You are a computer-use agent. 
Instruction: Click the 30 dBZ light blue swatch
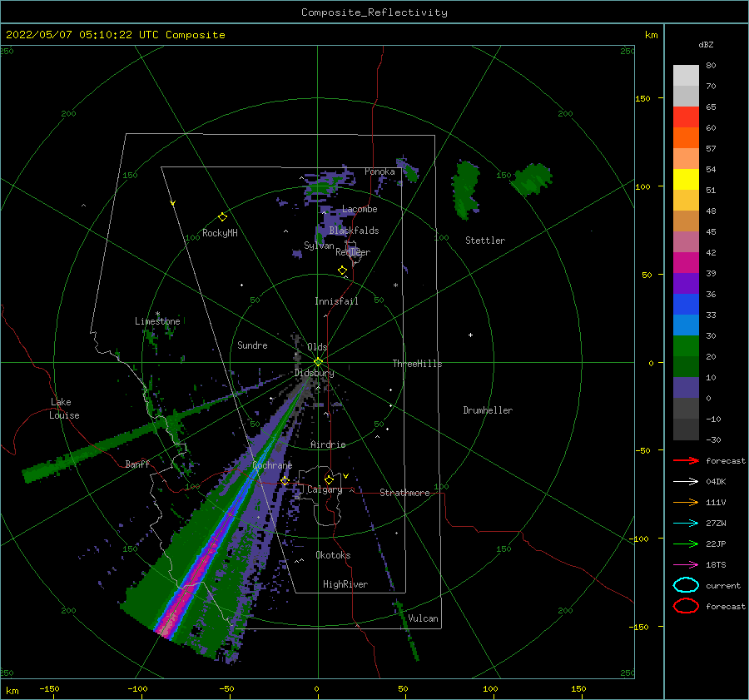(686, 325)
